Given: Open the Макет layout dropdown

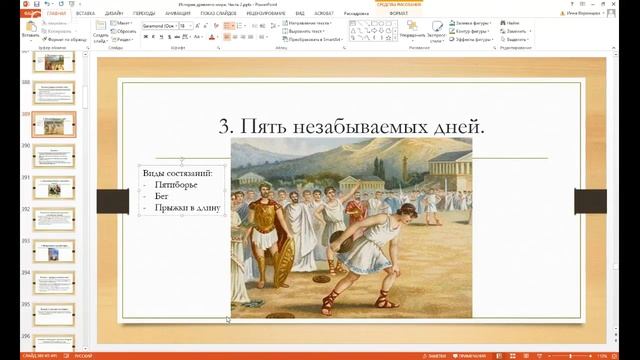Looking at the screenshot, I should click(121, 23).
